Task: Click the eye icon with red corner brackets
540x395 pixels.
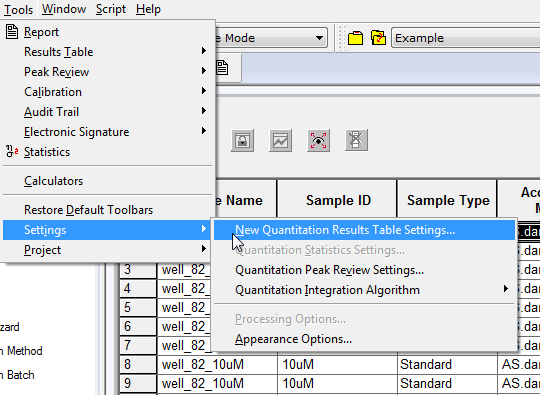Action: (318, 141)
